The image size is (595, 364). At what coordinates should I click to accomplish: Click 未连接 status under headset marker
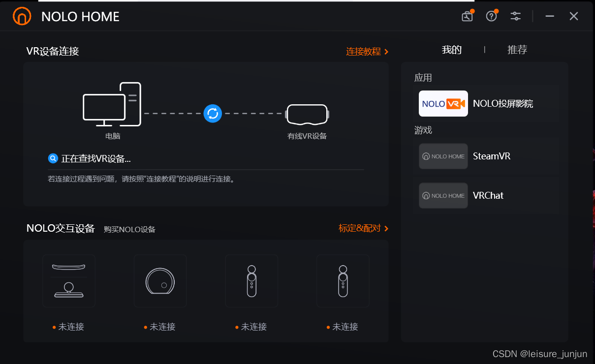click(71, 327)
